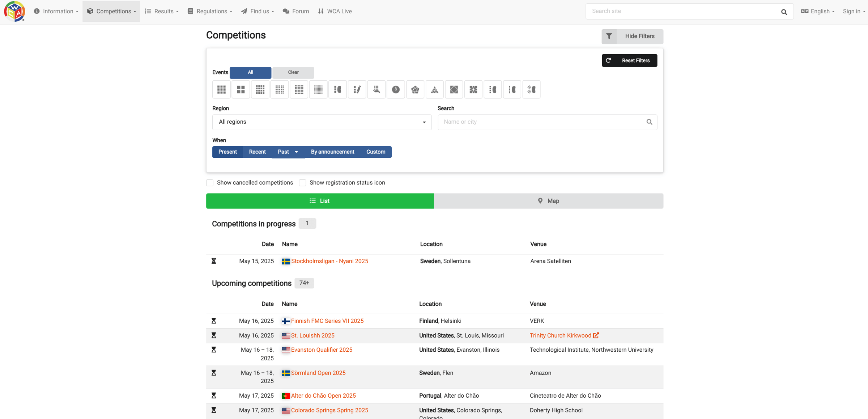Open Stockholmsligan - Nyani 2025 competition link
This screenshot has width=868, height=419.
pos(329,261)
